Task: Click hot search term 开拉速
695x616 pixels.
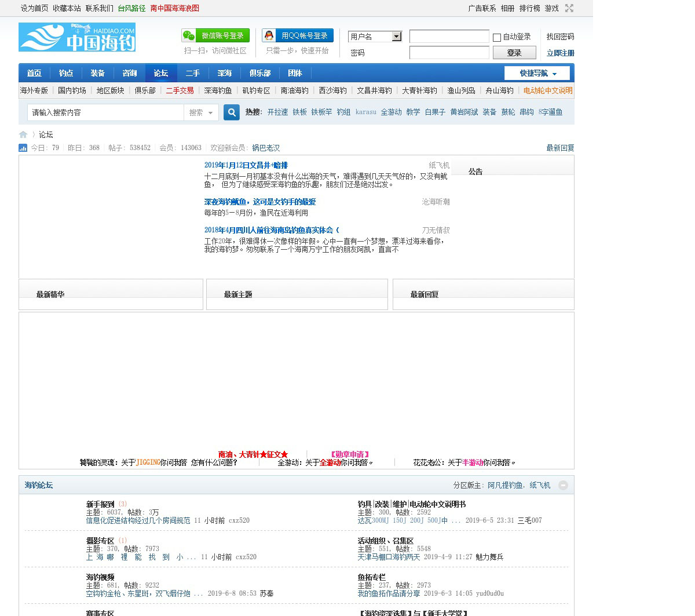Action: (x=277, y=112)
